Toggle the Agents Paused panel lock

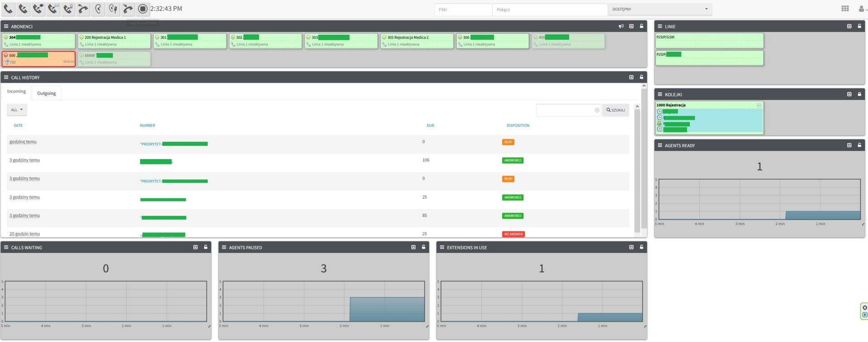click(x=424, y=247)
